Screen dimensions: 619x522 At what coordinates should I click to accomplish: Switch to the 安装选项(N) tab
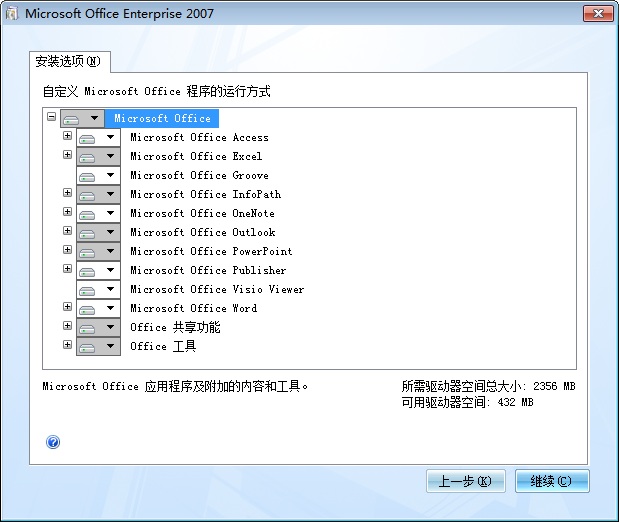click(x=69, y=62)
